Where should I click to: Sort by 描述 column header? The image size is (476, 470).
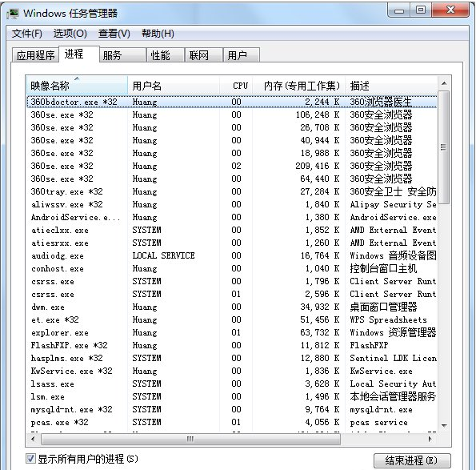point(391,86)
